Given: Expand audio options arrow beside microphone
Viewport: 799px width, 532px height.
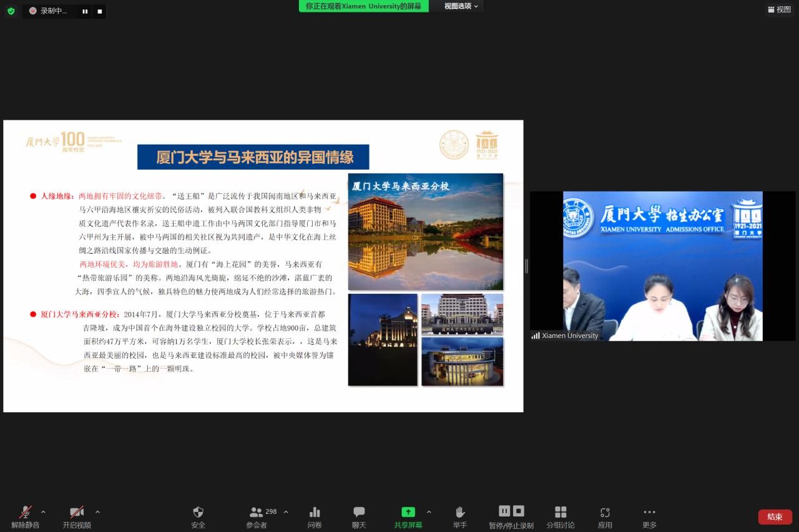Looking at the screenshot, I should (43, 512).
